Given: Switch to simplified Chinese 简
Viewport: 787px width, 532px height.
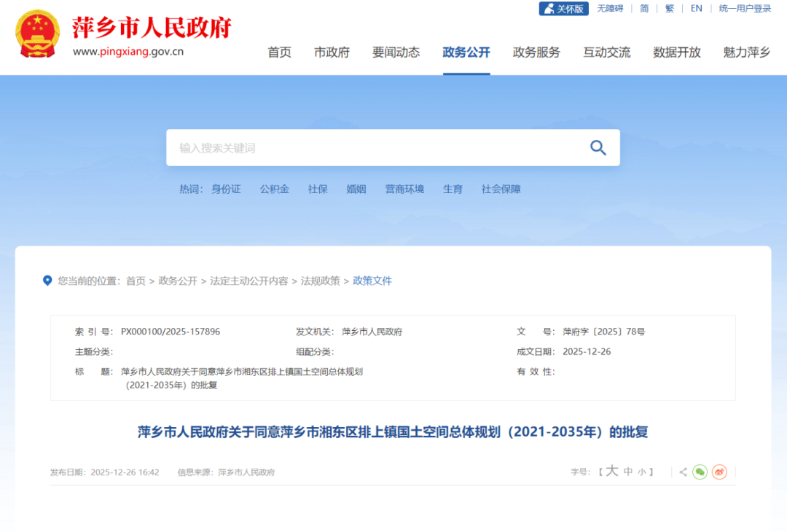Looking at the screenshot, I should click(x=644, y=9).
